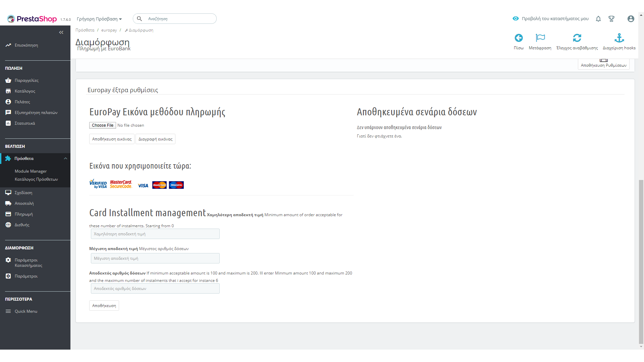Open the Γρήγορη Πρόσβαση dropdown
The image size is (644, 362).
(99, 19)
